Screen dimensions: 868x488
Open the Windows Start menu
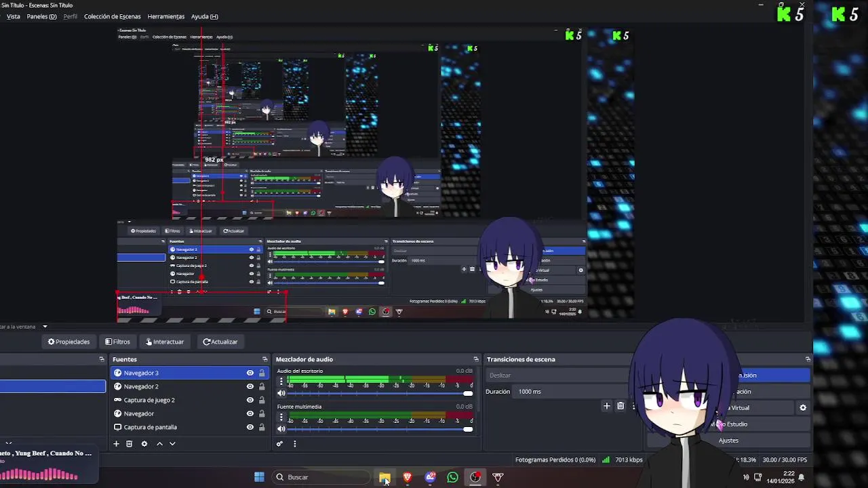(259, 477)
